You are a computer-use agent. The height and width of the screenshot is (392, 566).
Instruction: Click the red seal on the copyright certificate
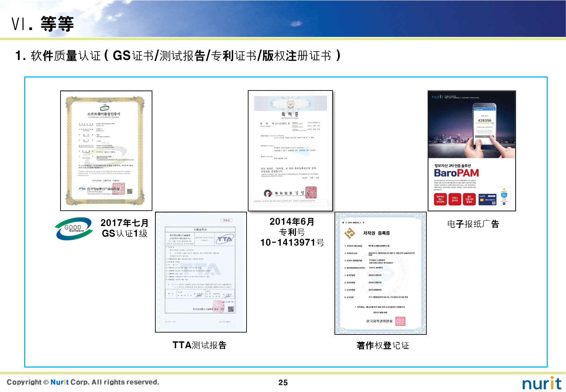pyautogui.click(x=400, y=321)
